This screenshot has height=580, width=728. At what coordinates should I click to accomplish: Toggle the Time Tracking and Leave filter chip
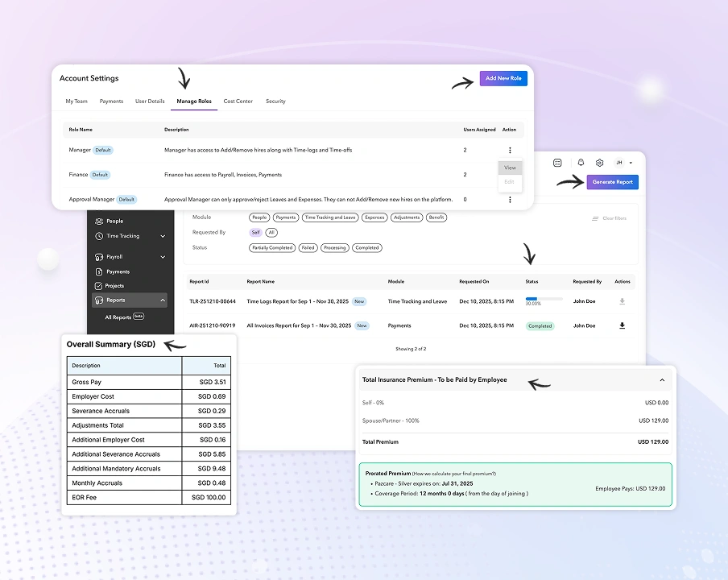point(330,217)
